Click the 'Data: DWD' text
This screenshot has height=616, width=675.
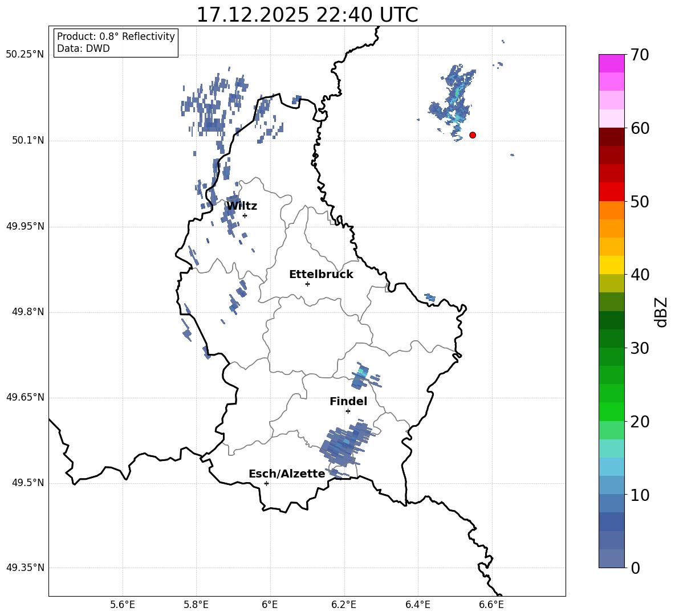pos(83,48)
